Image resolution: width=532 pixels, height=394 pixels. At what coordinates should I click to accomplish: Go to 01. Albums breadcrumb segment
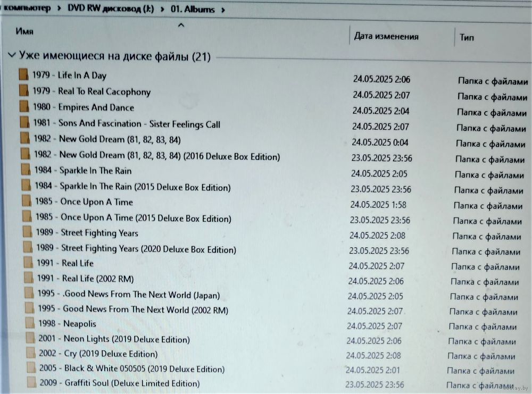193,10
